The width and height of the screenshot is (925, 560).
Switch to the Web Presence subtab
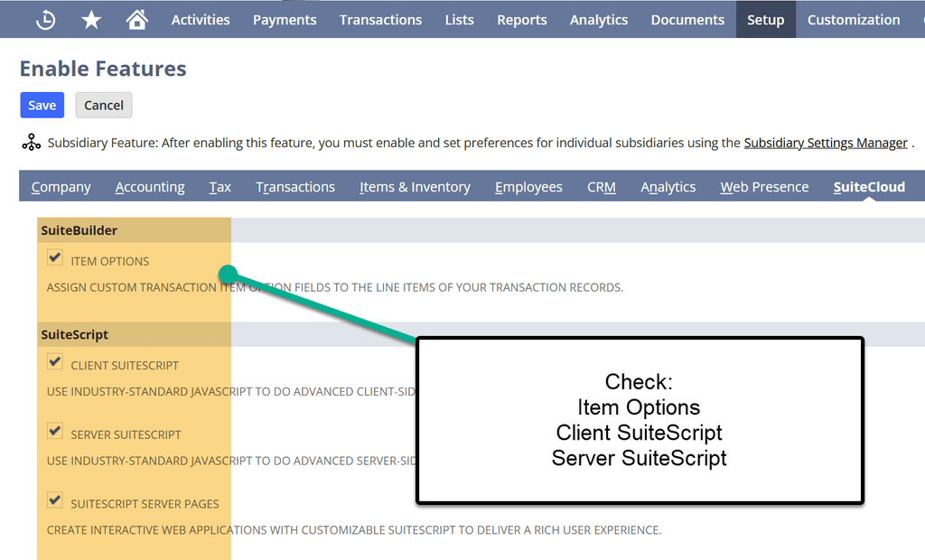[x=764, y=186]
